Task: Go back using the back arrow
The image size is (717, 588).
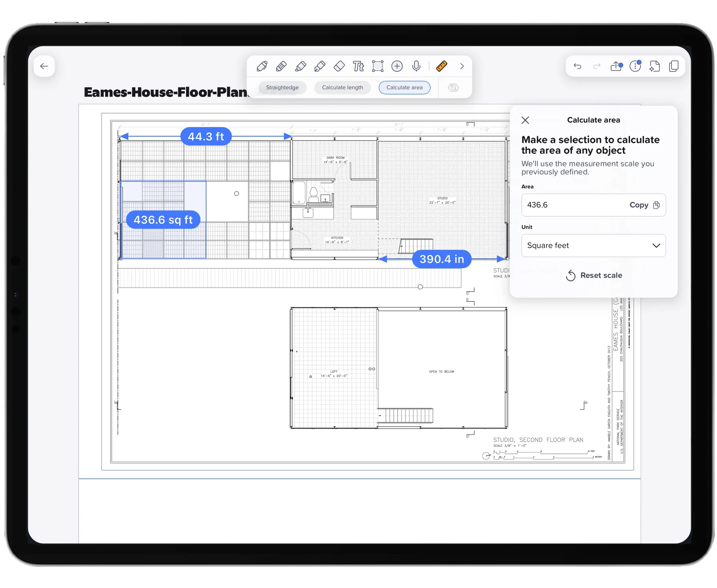Action: coord(44,66)
